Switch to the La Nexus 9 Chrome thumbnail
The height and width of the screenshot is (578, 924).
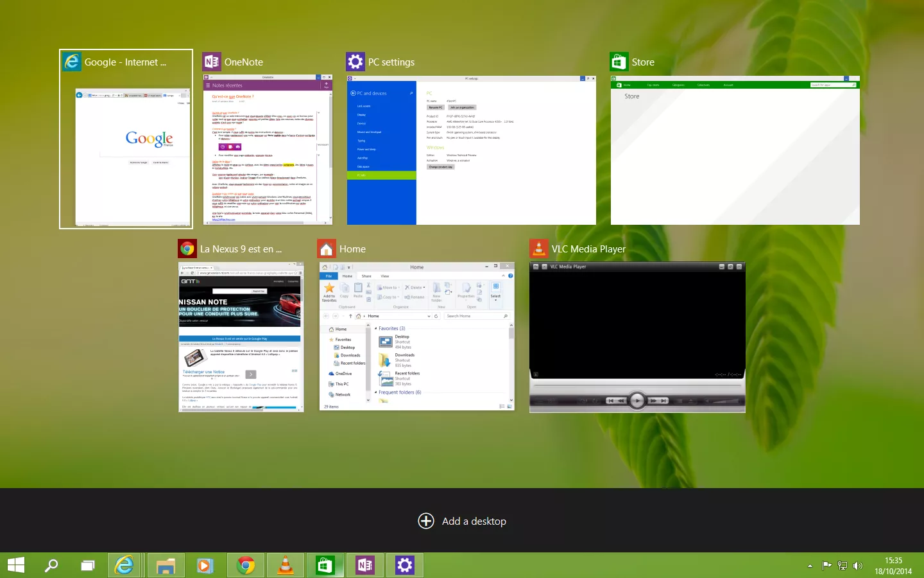[x=241, y=337]
